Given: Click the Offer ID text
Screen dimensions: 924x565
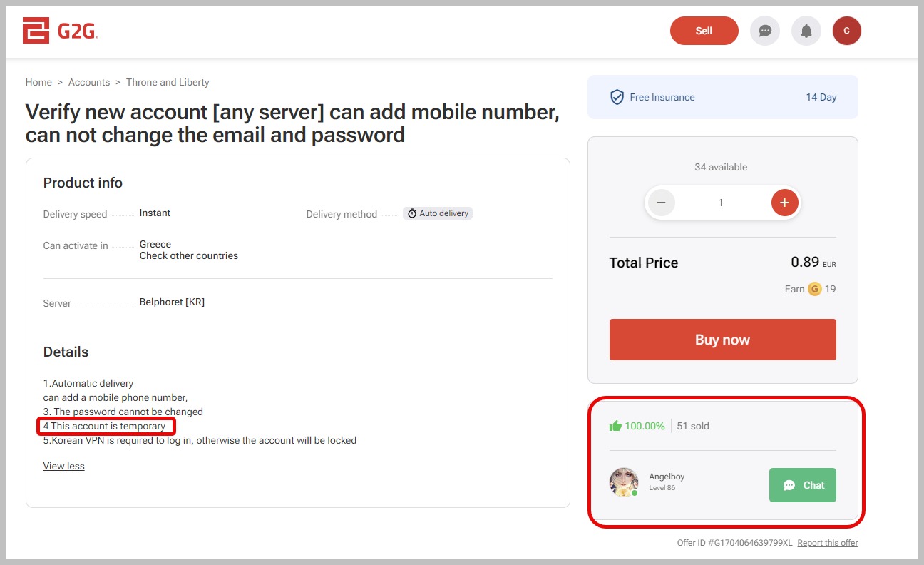Looking at the screenshot, I should [735, 543].
